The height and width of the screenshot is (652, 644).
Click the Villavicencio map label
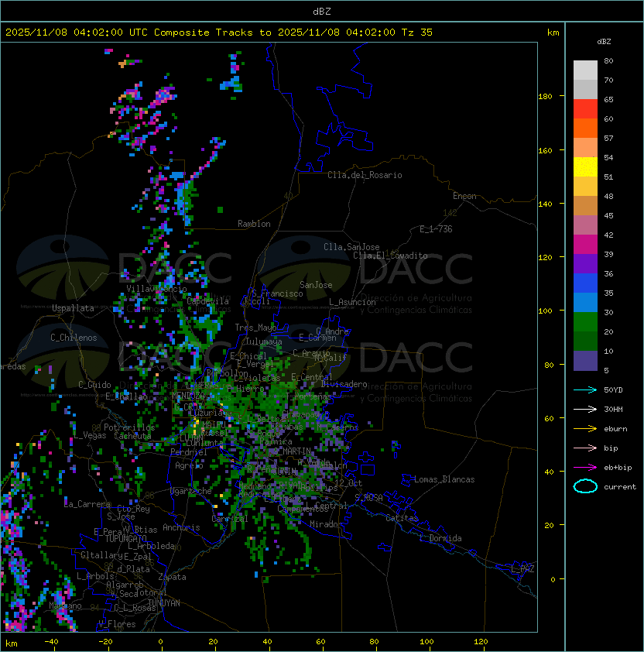click(x=156, y=289)
